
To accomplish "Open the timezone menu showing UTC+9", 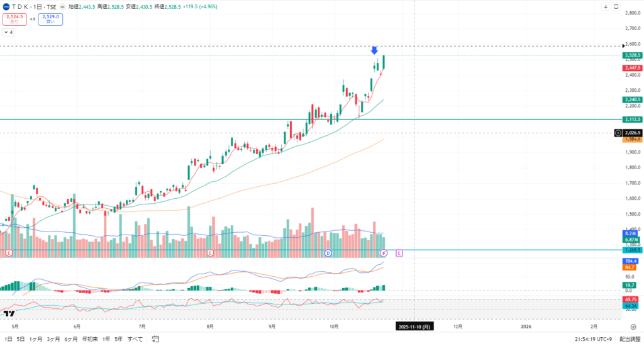I will (591, 339).
